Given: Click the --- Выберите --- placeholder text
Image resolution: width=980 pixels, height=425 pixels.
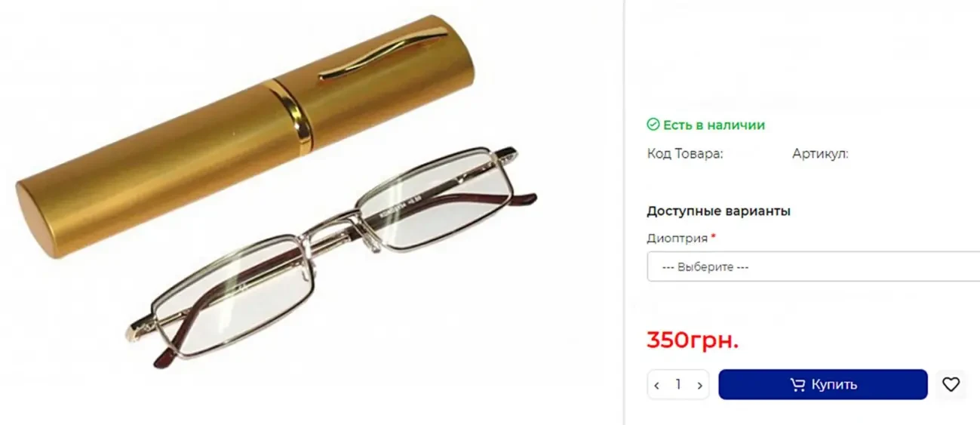Looking at the screenshot, I should pos(705,267).
